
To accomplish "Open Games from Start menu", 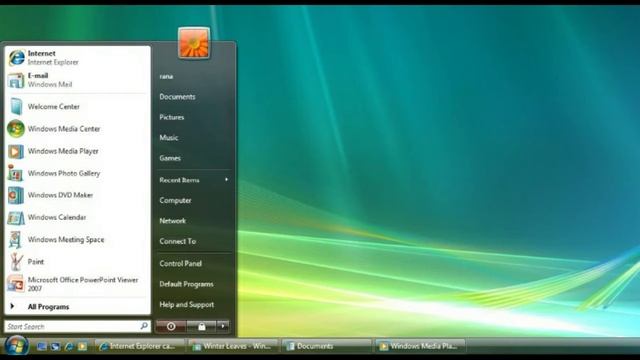I will 170,158.
